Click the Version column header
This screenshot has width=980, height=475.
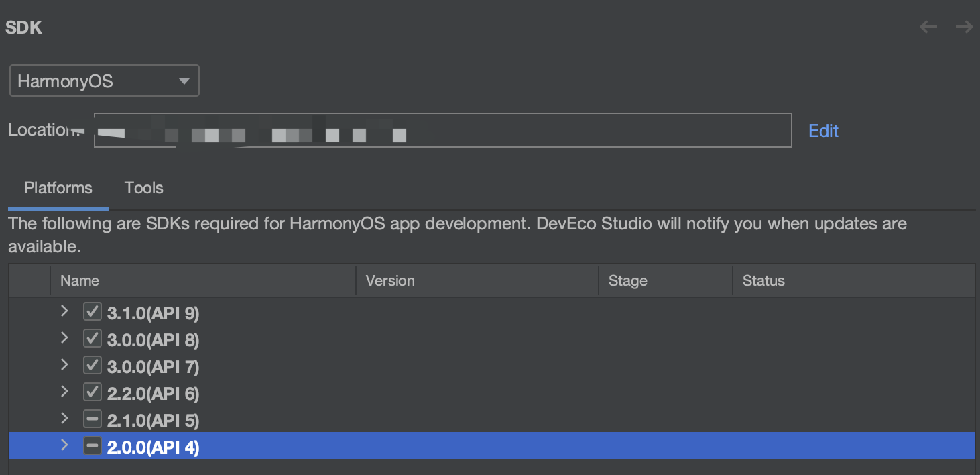477,280
